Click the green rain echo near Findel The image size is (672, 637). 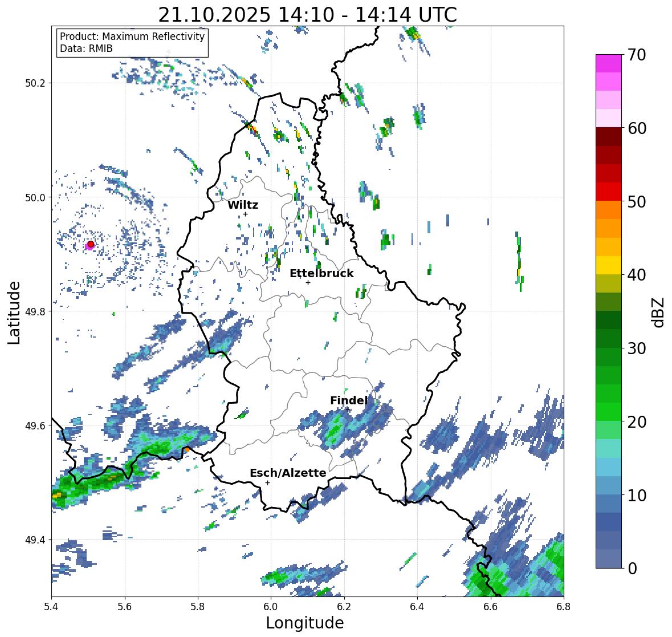click(334, 429)
